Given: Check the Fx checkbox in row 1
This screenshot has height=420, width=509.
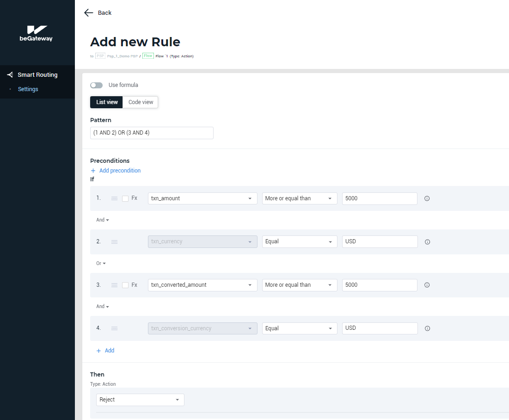Looking at the screenshot, I should [x=125, y=198].
